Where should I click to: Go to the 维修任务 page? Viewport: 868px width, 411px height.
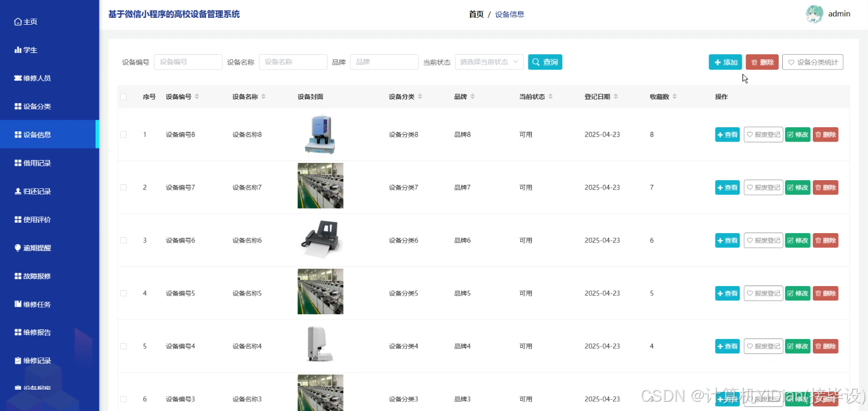coord(33,304)
